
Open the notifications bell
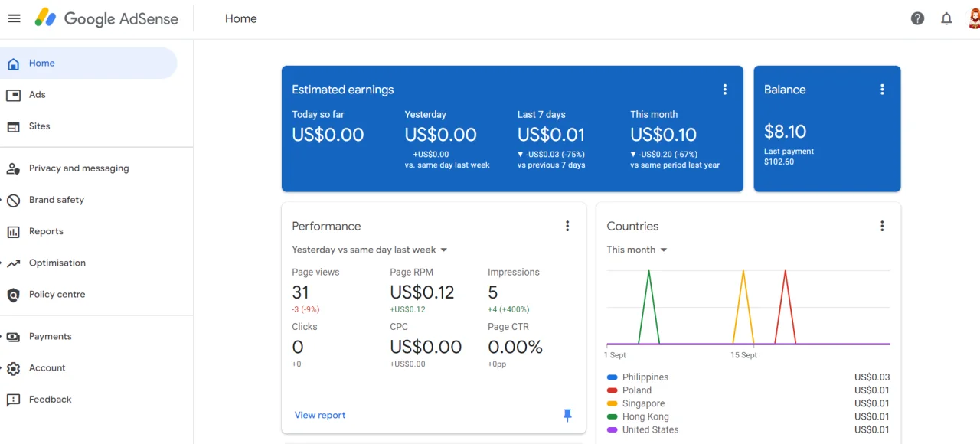pyautogui.click(x=946, y=18)
